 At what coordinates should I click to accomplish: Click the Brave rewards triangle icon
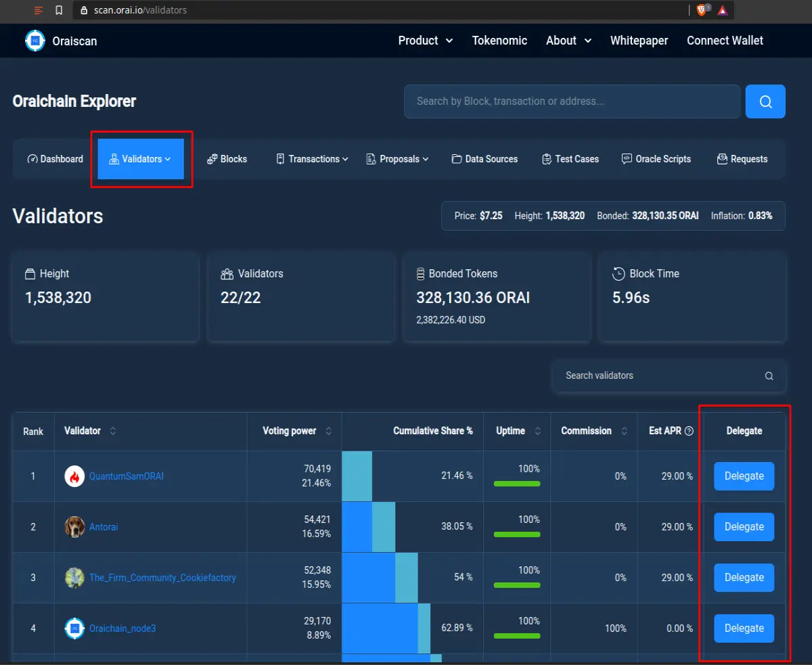723,10
